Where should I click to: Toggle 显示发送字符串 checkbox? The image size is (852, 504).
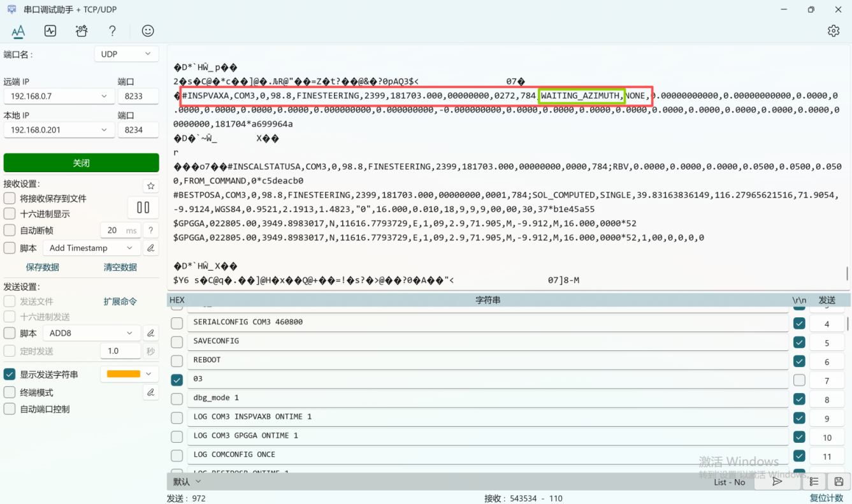point(10,375)
